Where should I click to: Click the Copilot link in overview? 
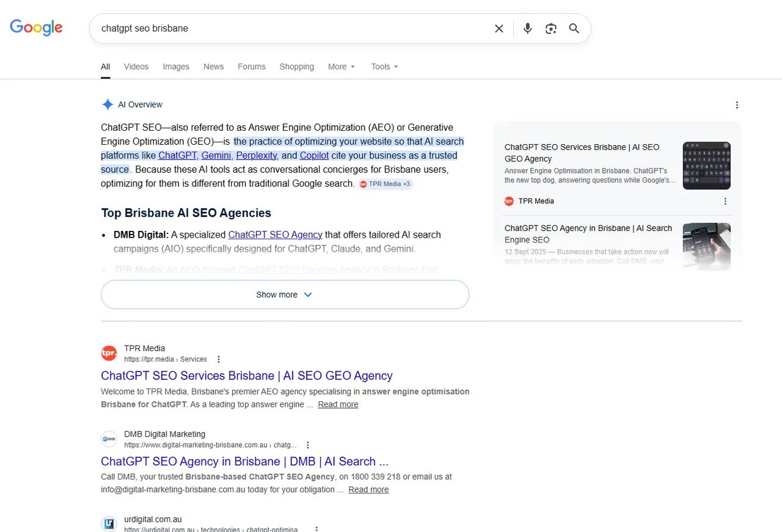point(314,155)
